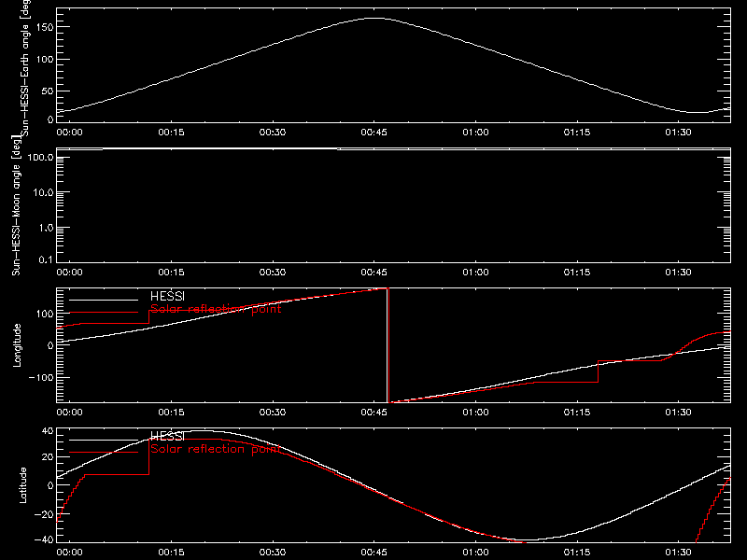This screenshot has width=747, height=560.
Task: Select the HESSI legend text in Latitude plot
Action: (167, 436)
